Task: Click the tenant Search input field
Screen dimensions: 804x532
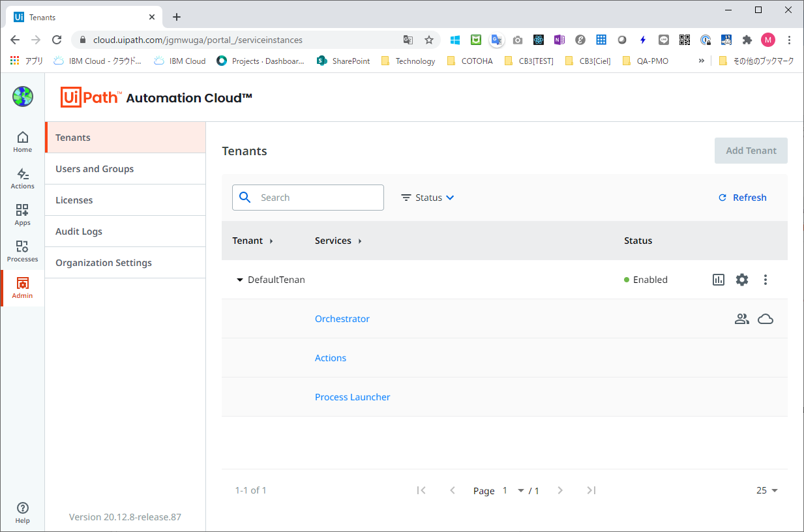Action: (x=318, y=198)
